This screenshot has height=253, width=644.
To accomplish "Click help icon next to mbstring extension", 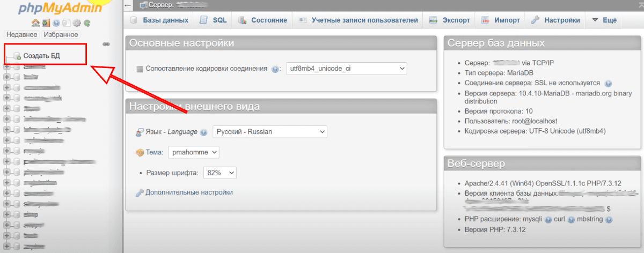I will coord(609,219).
